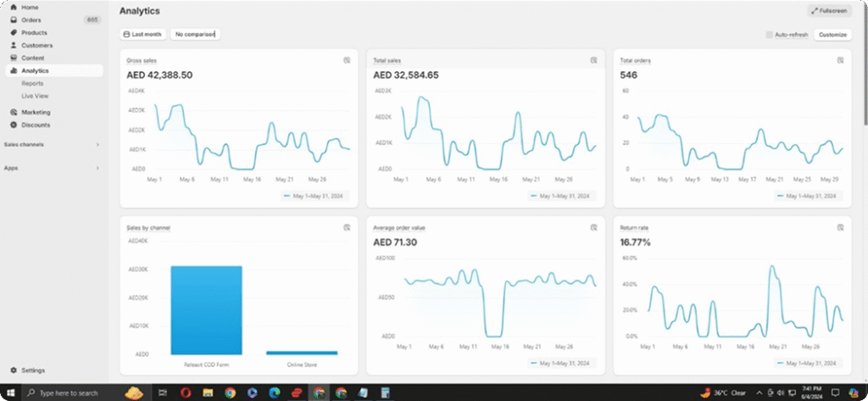Open the Last month date range picker
The height and width of the screenshot is (401, 868).
142,35
